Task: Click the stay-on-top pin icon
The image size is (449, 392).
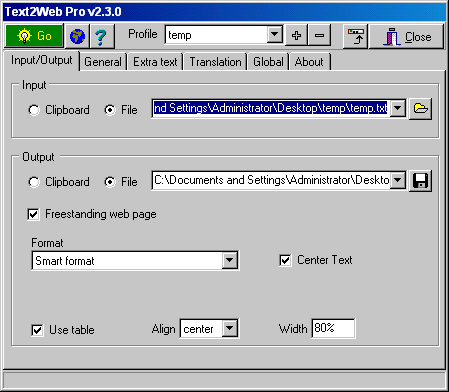Action: (355, 36)
